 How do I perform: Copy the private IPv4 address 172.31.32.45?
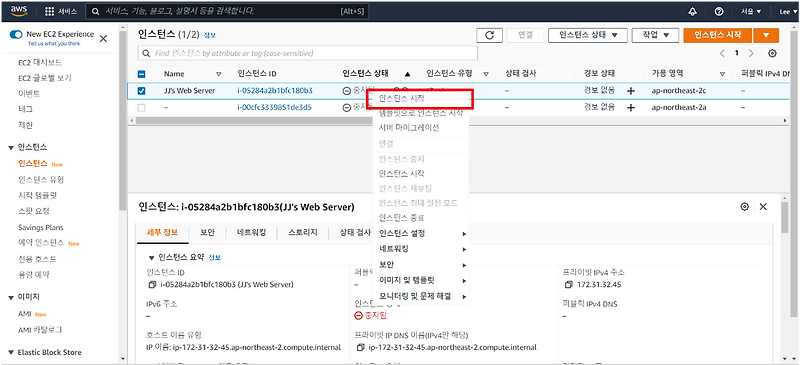(569, 284)
